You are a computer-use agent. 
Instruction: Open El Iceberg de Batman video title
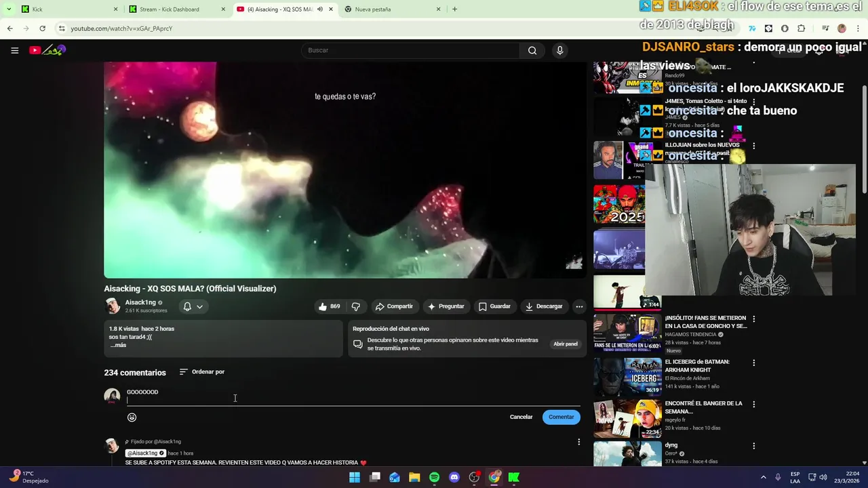point(697,366)
